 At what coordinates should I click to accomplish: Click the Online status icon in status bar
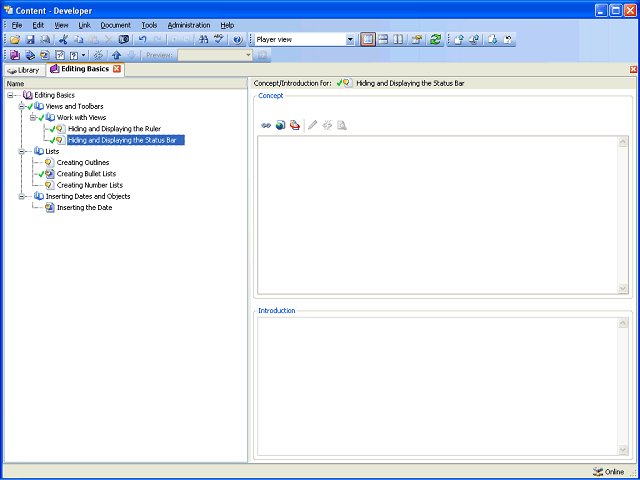pyautogui.click(x=598, y=471)
